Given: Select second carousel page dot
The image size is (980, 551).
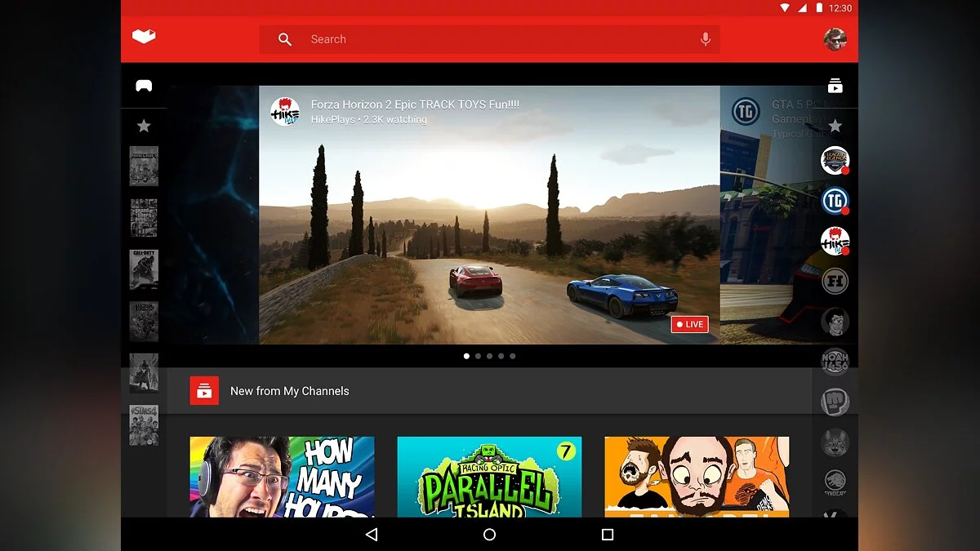Looking at the screenshot, I should [478, 356].
